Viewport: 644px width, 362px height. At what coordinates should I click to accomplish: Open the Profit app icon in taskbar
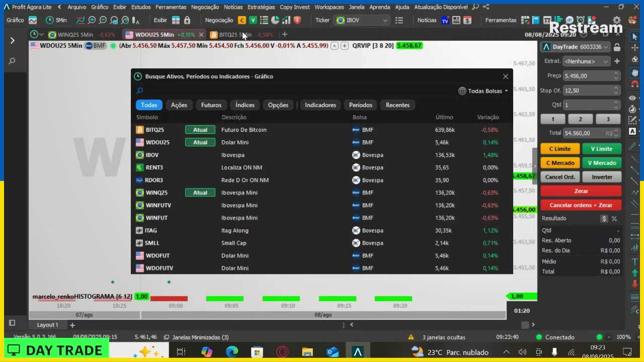click(358, 352)
